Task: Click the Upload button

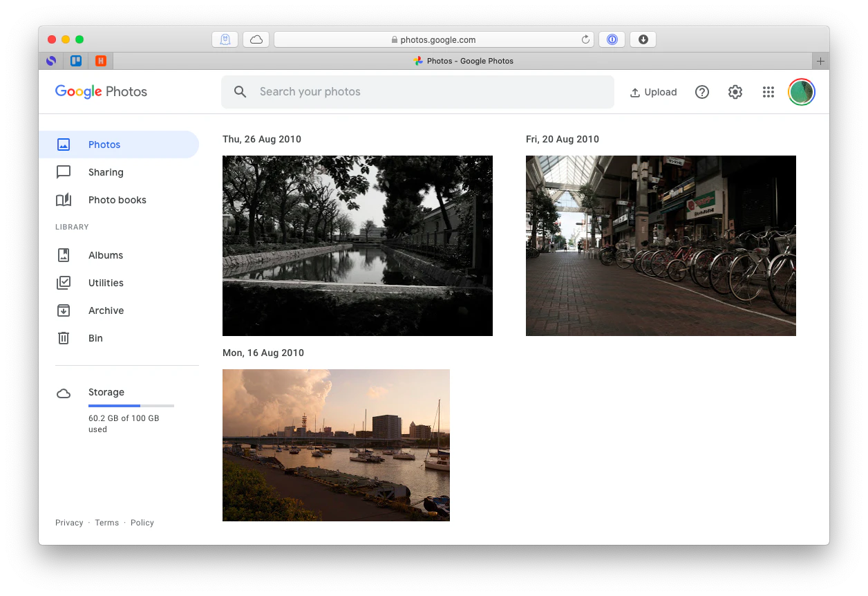Action: pyautogui.click(x=653, y=92)
